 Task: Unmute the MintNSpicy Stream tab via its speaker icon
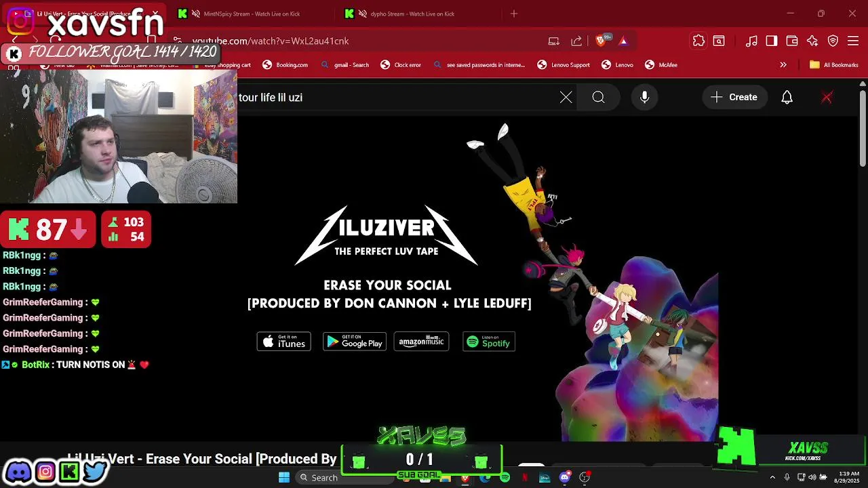(196, 14)
